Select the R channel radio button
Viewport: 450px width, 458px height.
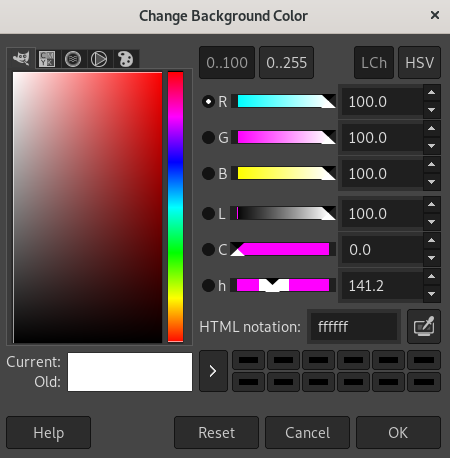click(208, 101)
